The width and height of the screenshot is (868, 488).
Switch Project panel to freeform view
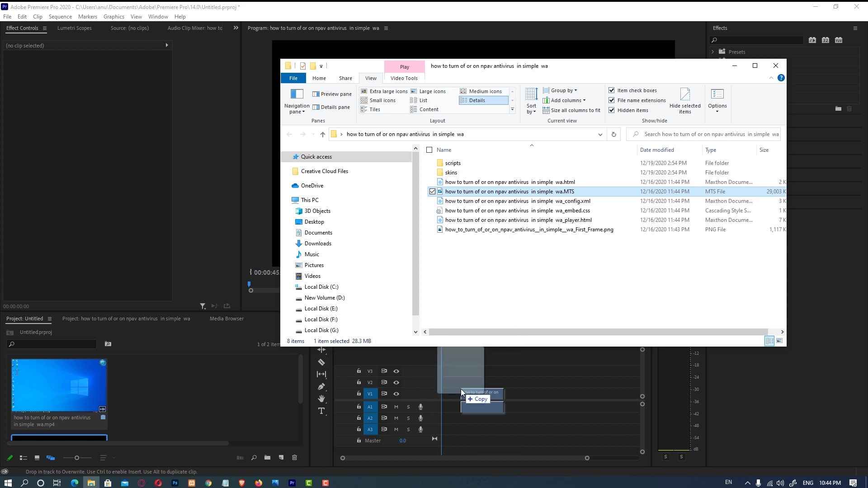pyautogui.click(x=51, y=458)
